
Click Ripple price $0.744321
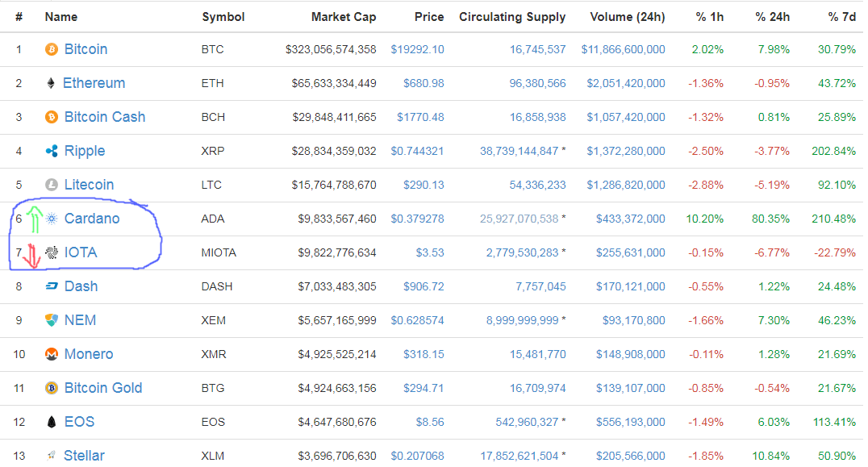point(417,151)
